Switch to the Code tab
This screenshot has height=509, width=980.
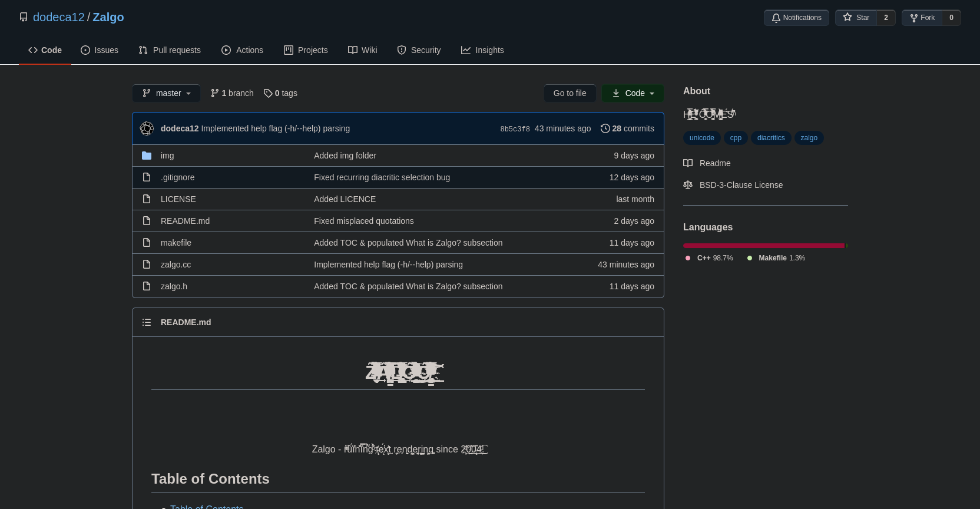(x=45, y=50)
